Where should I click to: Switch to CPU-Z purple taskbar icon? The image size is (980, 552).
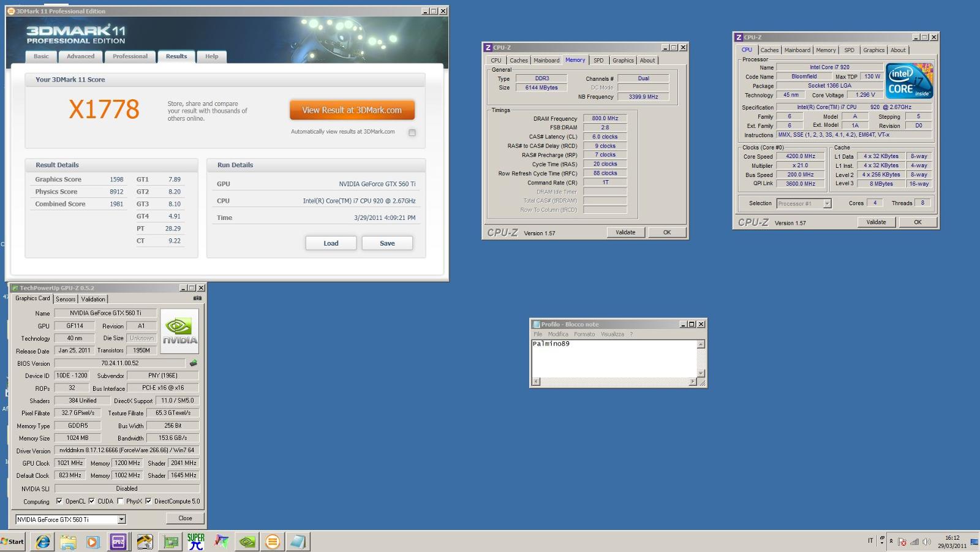pyautogui.click(x=118, y=542)
